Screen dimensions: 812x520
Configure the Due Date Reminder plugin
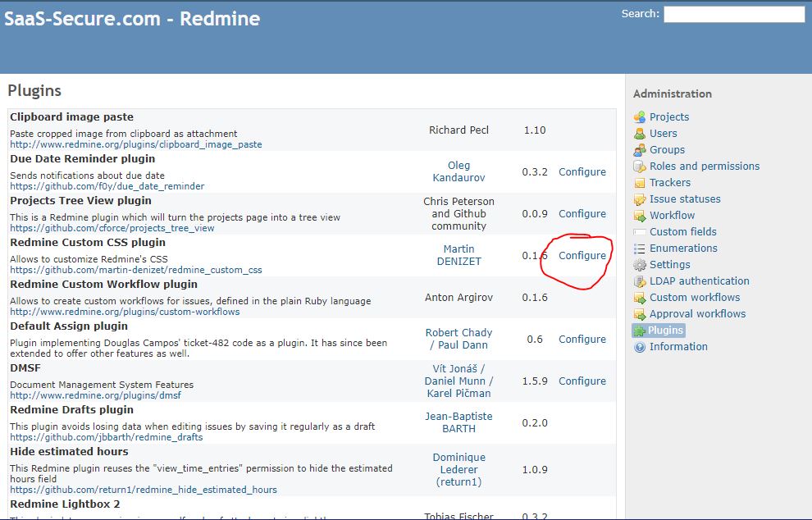582,171
